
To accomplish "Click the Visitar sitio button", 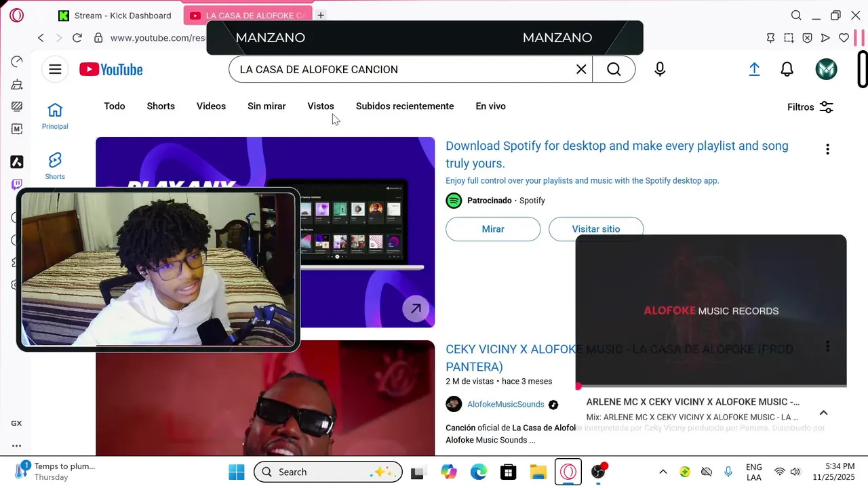I will pyautogui.click(x=596, y=229).
